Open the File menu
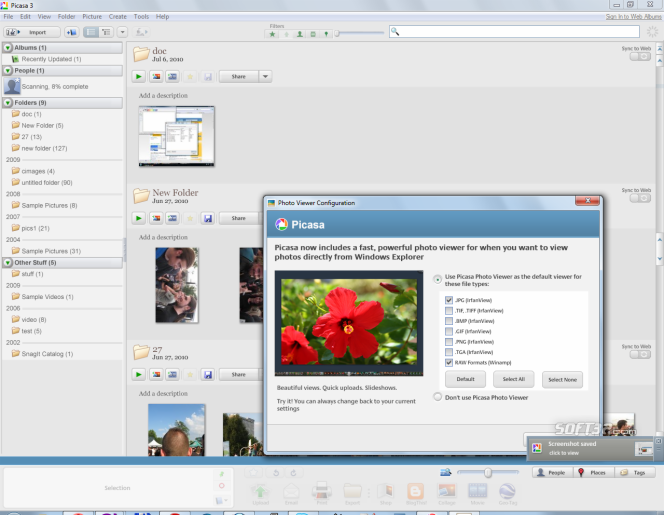The height and width of the screenshot is (515, 664). point(8,17)
